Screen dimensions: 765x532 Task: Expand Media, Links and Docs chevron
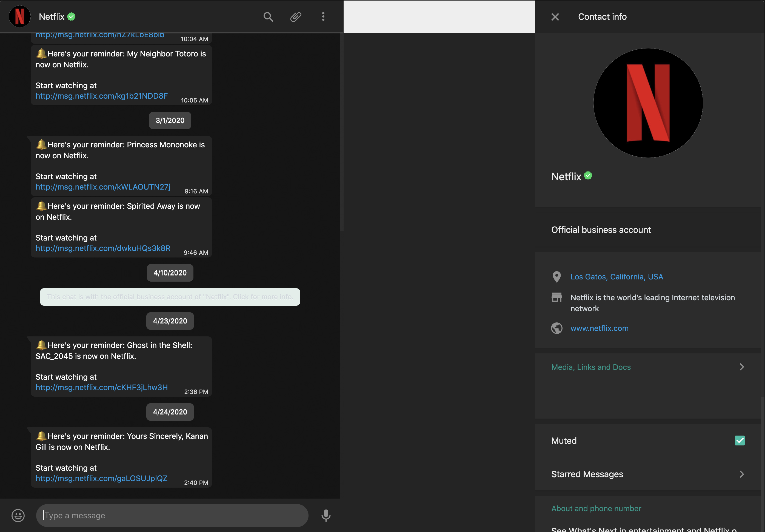tap(742, 367)
